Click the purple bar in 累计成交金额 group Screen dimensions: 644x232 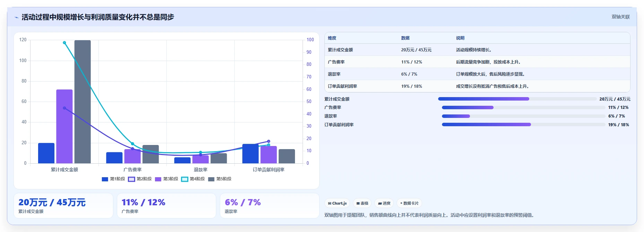[64, 126]
